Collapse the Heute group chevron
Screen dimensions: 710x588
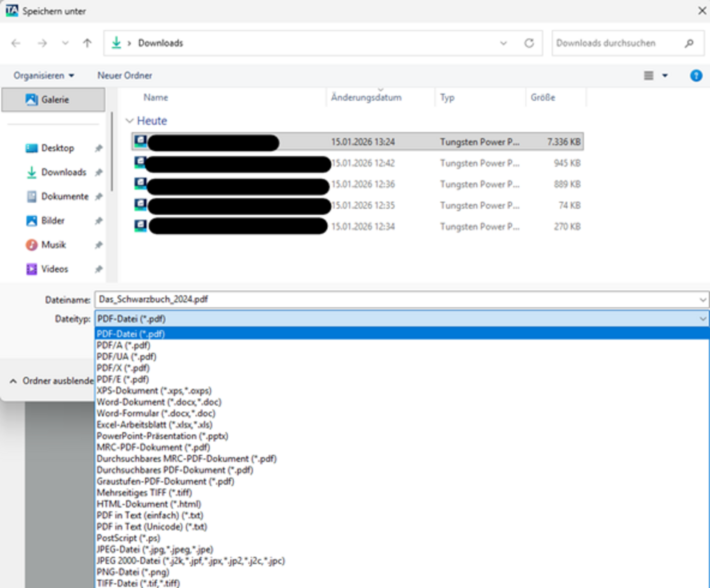129,121
